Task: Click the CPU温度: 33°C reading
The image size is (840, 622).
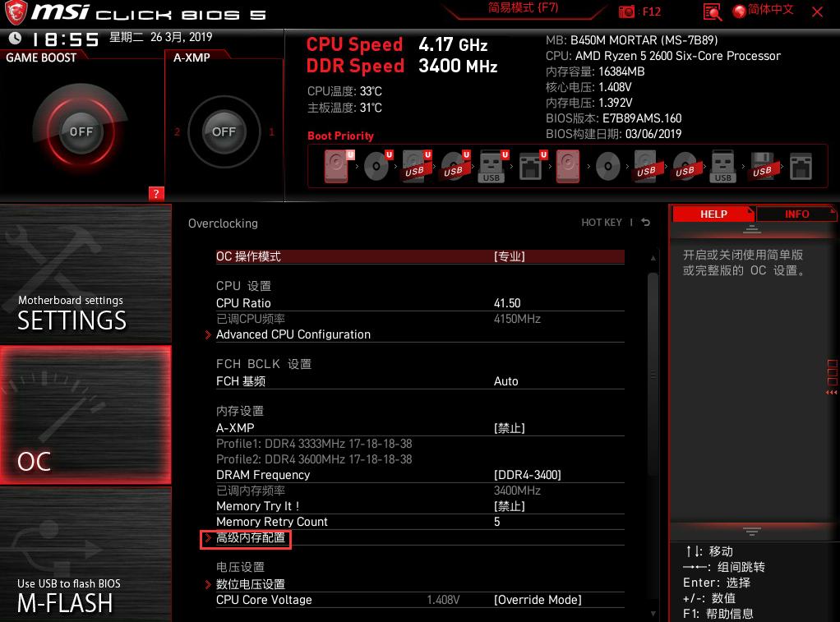Action: (x=344, y=91)
